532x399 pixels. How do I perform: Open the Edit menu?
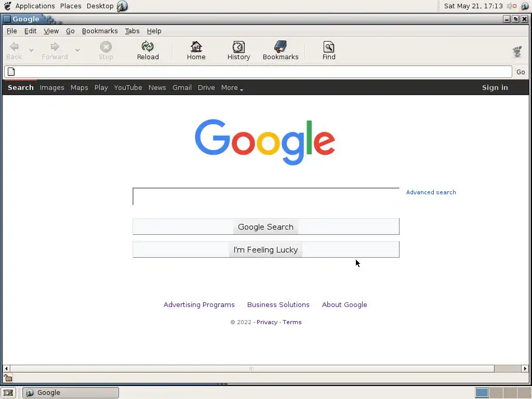click(x=30, y=31)
